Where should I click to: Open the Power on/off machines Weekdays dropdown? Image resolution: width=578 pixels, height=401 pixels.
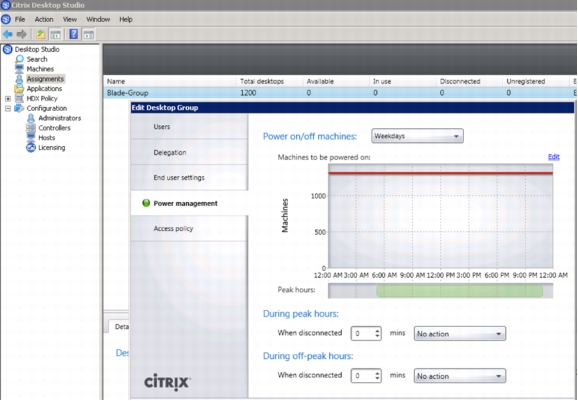click(417, 136)
